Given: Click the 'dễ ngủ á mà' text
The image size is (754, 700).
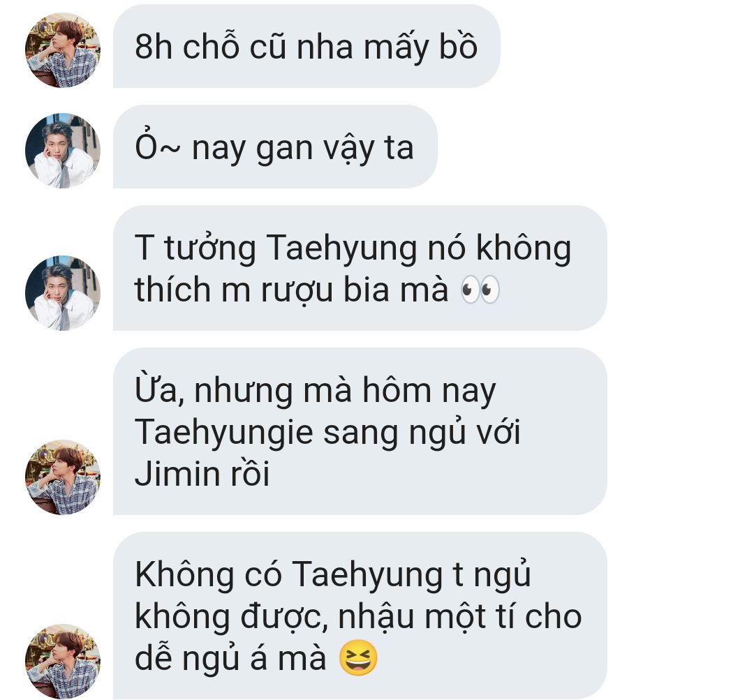Looking at the screenshot, I should tap(230, 659).
